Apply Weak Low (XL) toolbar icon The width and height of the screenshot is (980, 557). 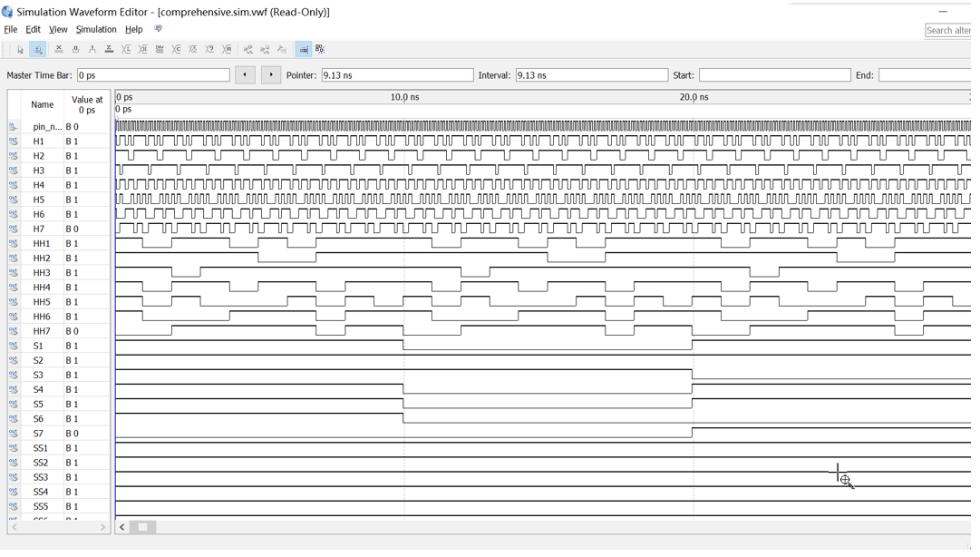(x=126, y=49)
